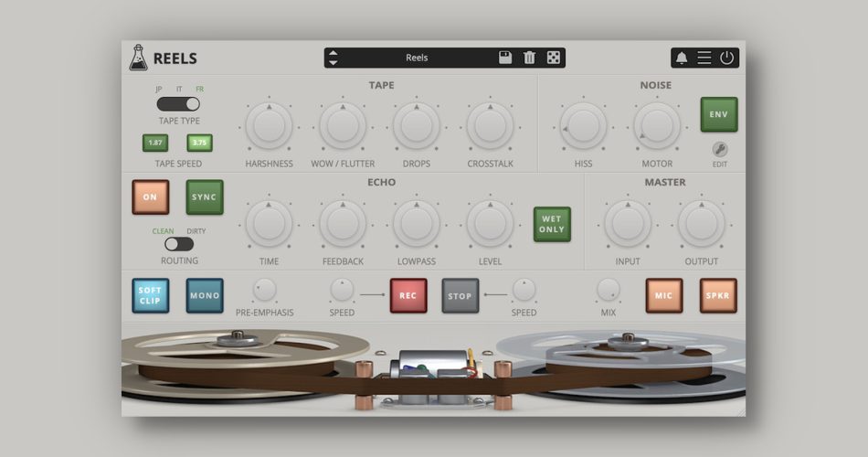Open the hamburger menu icon
This screenshot has width=868, height=457.
point(704,58)
